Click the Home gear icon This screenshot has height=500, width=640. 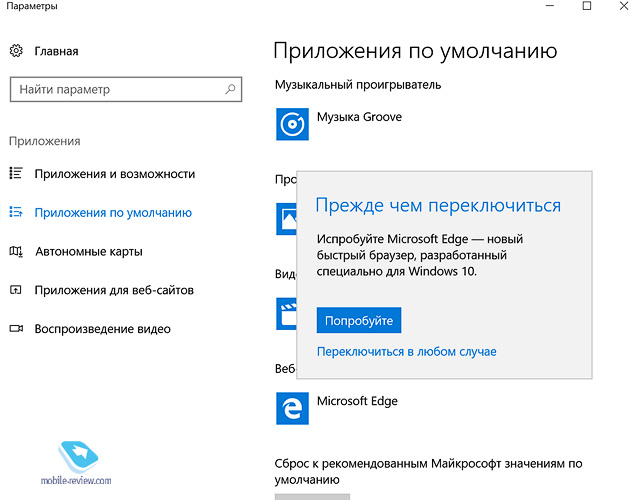tap(16, 51)
